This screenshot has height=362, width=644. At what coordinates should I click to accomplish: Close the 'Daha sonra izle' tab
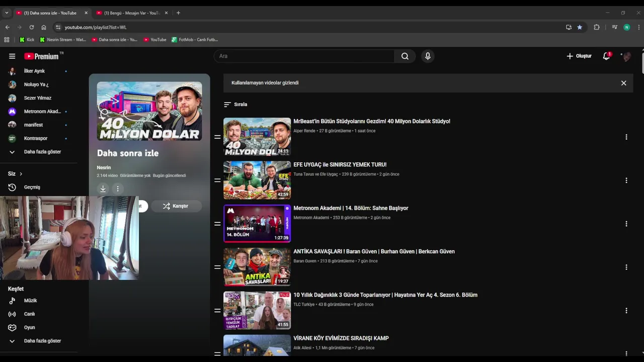pyautogui.click(x=86, y=13)
